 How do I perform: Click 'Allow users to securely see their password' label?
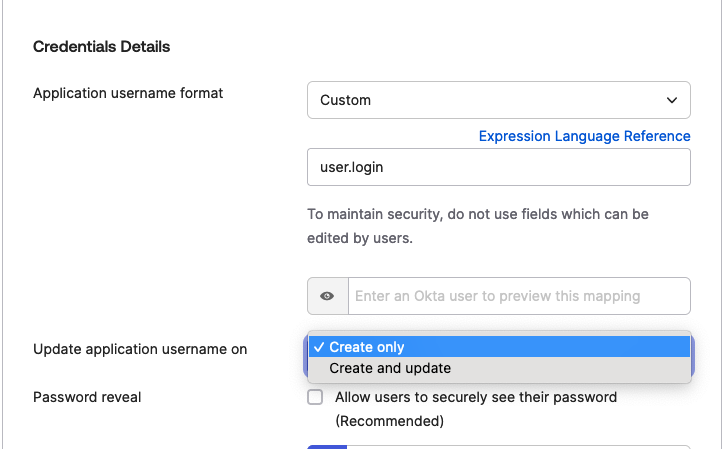point(476,397)
